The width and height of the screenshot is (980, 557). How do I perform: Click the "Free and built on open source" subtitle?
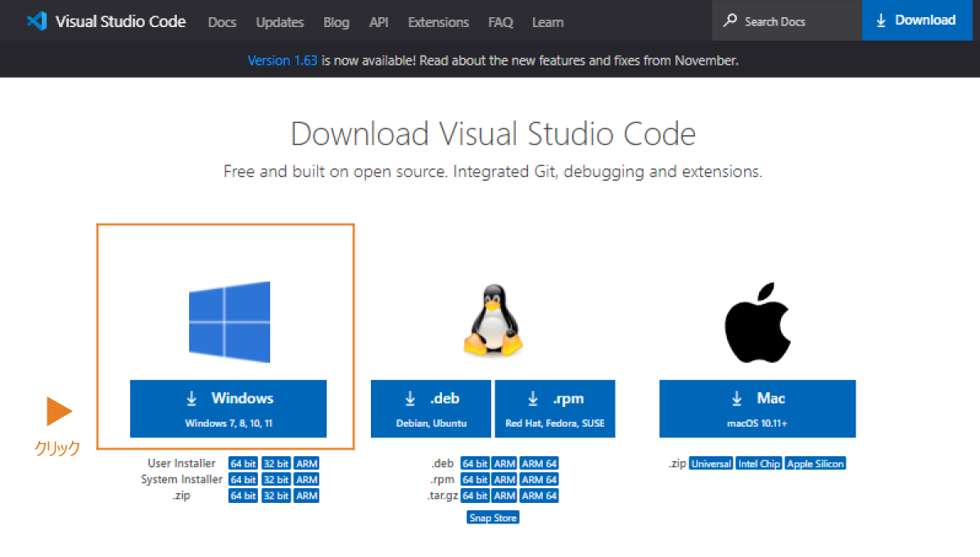493,171
